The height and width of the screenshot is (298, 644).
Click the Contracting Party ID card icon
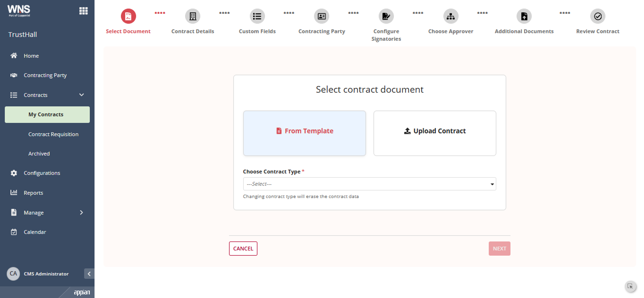321,16
